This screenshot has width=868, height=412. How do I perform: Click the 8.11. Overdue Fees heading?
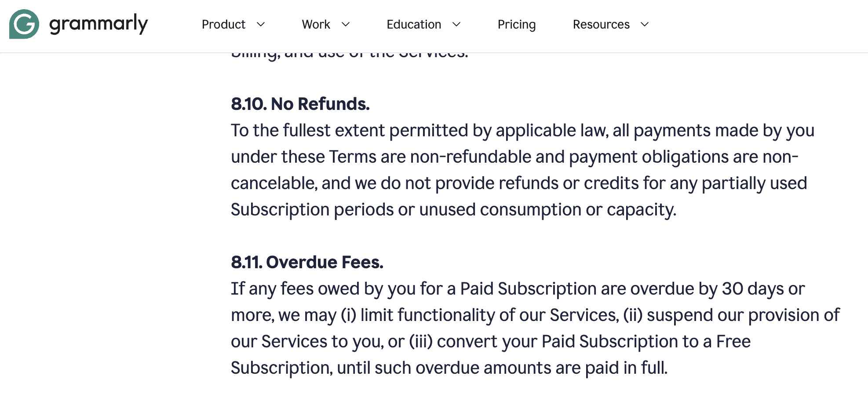[307, 262]
